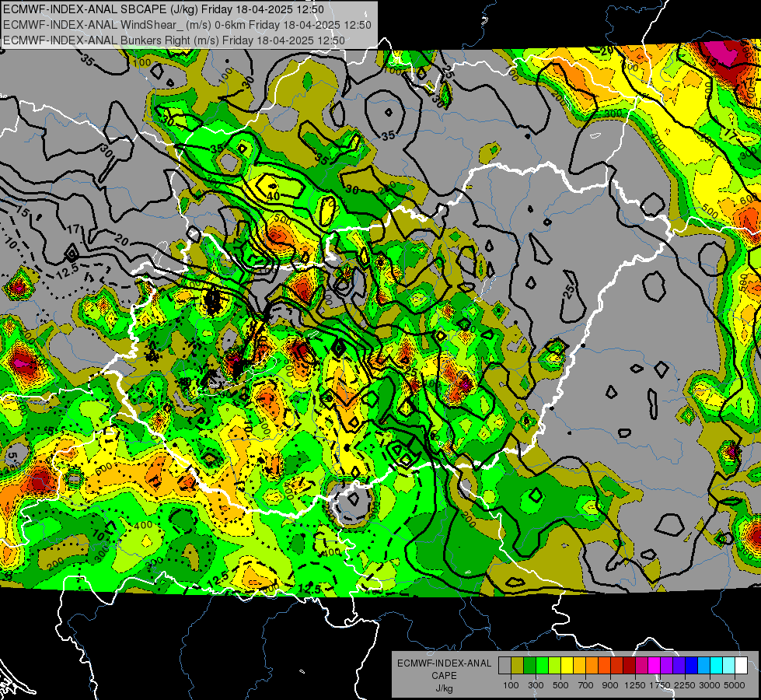Select the SBCAPE Friday 18-04-2025 title line
Viewport: 761px width, 700px height.
tap(163, 9)
